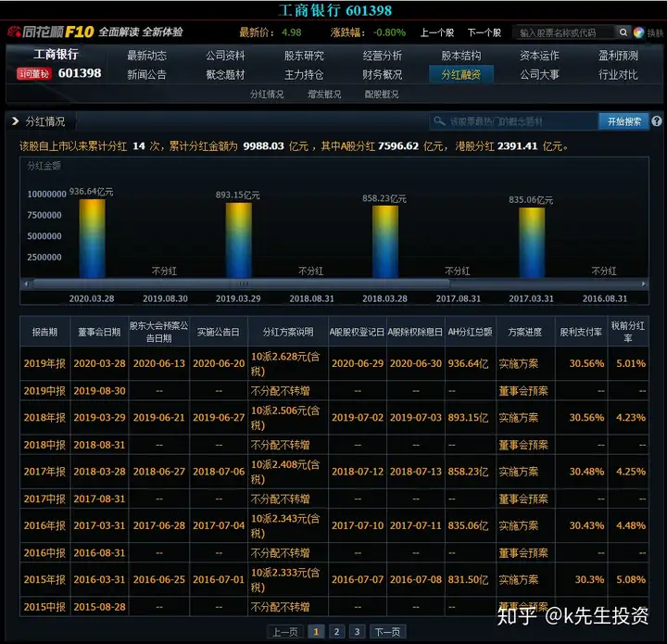Open the help question mark icon
The width and height of the screenshot is (667, 644).
coord(657,121)
